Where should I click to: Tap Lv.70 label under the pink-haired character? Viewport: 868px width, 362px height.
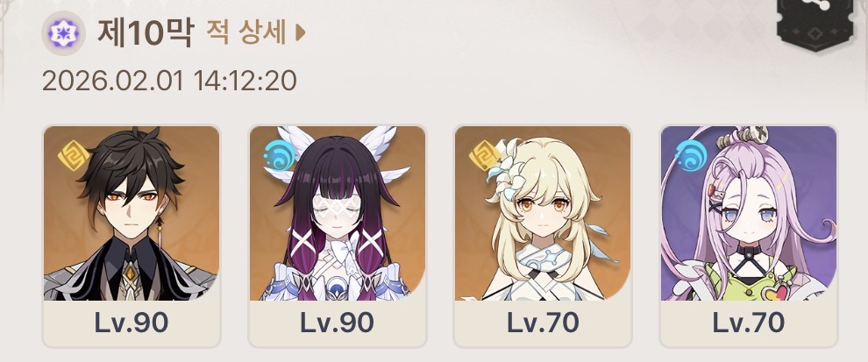pyautogui.click(x=749, y=323)
